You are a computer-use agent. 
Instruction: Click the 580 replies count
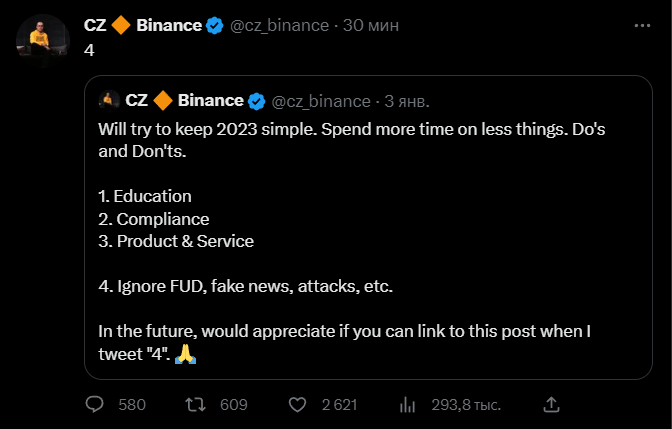(x=132, y=405)
